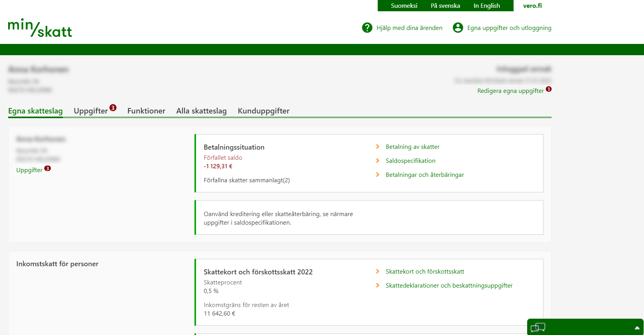The height and width of the screenshot is (335, 644).
Task: Open the chat icon in the bottom bar
Action: tap(538, 328)
